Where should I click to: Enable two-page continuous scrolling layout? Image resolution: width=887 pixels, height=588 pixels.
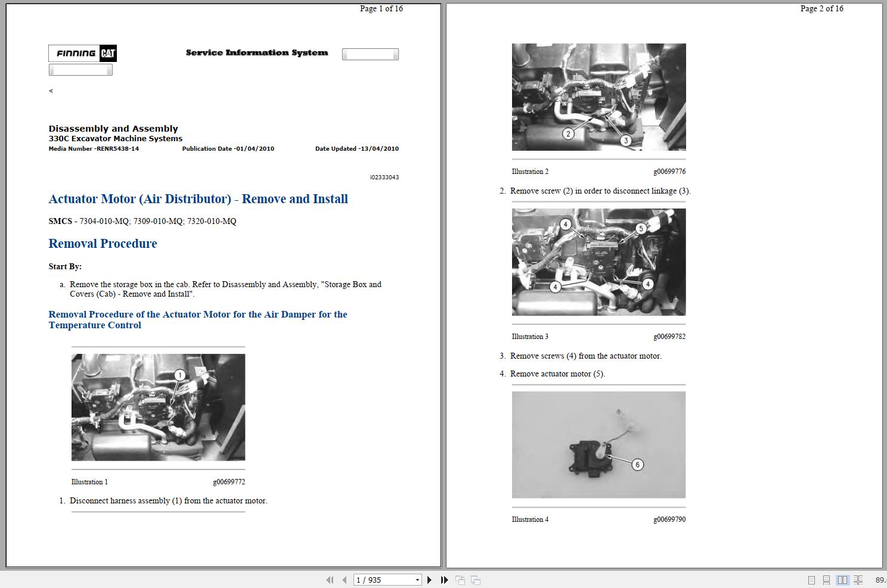(859, 579)
